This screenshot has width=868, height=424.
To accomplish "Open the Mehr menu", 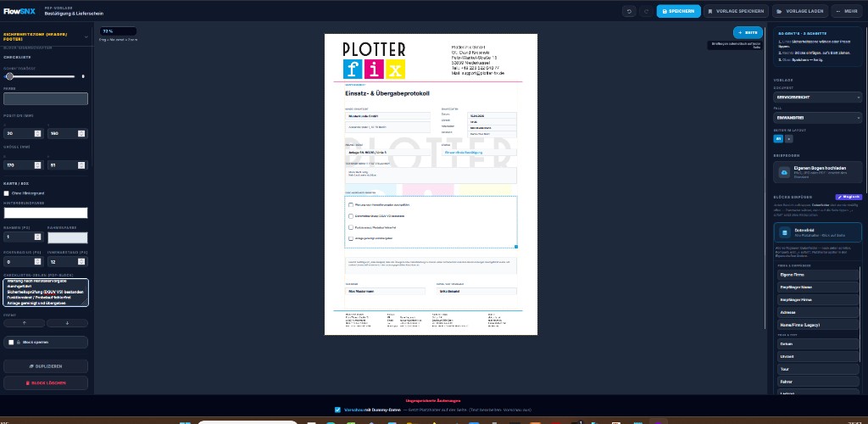I will (848, 11).
